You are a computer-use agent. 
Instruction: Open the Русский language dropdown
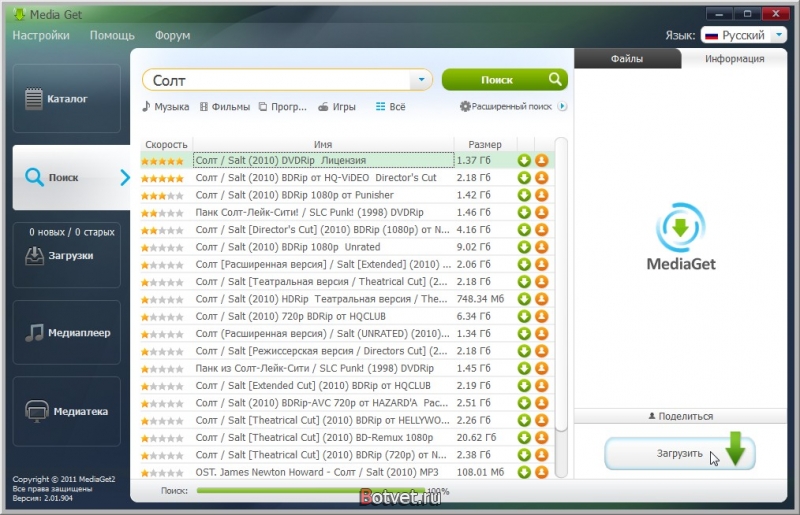point(743,35)
